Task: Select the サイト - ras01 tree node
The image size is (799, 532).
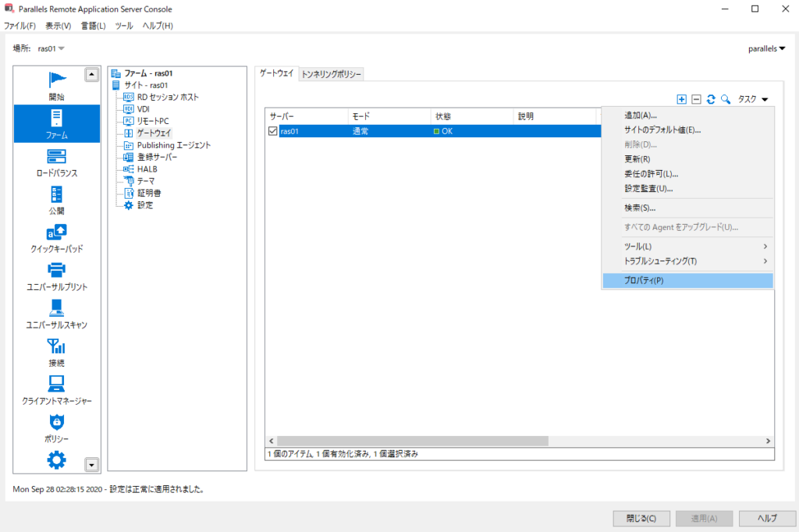Action: pyautogui.click(x=146, y=85)
